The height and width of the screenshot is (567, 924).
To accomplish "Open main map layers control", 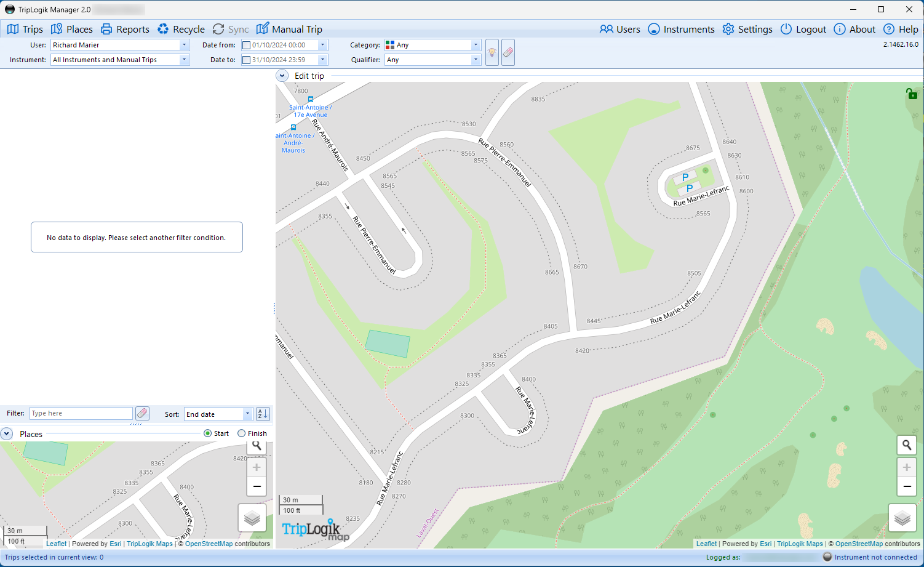I will [x=902, y=518].
